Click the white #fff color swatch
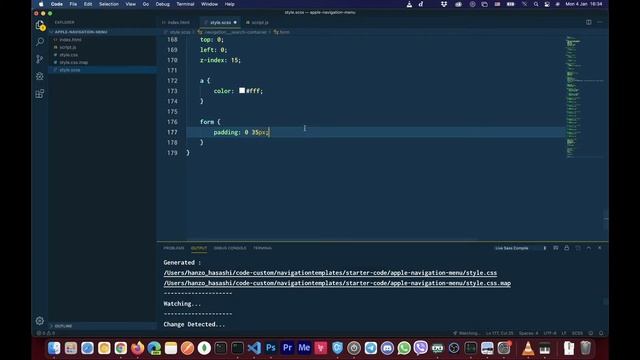The width and height of the screenshot is (640, 360). 242,91
